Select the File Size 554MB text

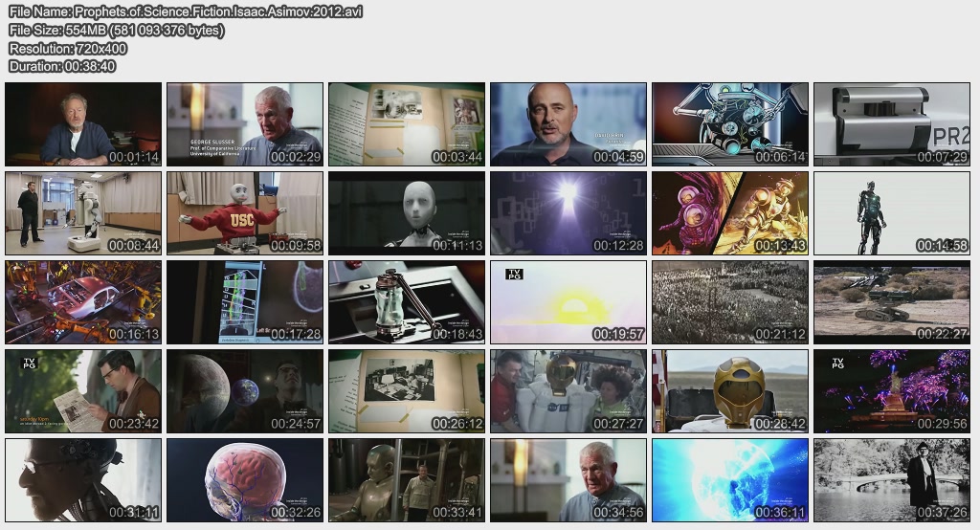click(x=116, y=30)
